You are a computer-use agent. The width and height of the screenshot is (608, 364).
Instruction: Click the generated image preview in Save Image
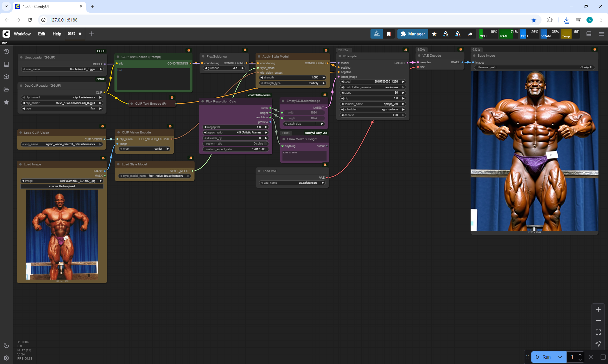point(534,151)
